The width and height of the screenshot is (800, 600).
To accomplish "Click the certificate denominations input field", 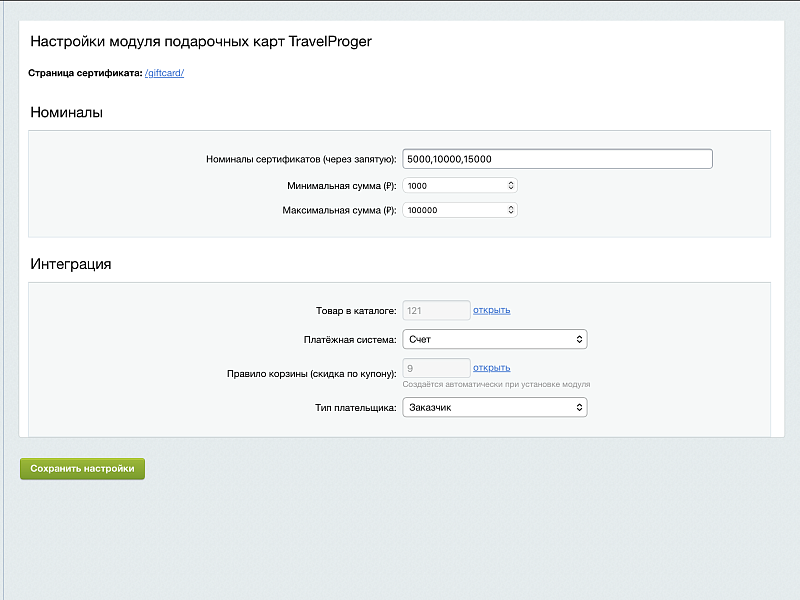I will (x=557, y=159).
